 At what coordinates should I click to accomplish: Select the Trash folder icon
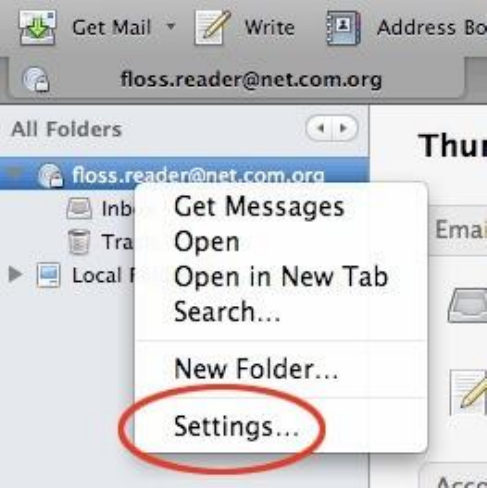pyautogui.click(x=79, y=242)
